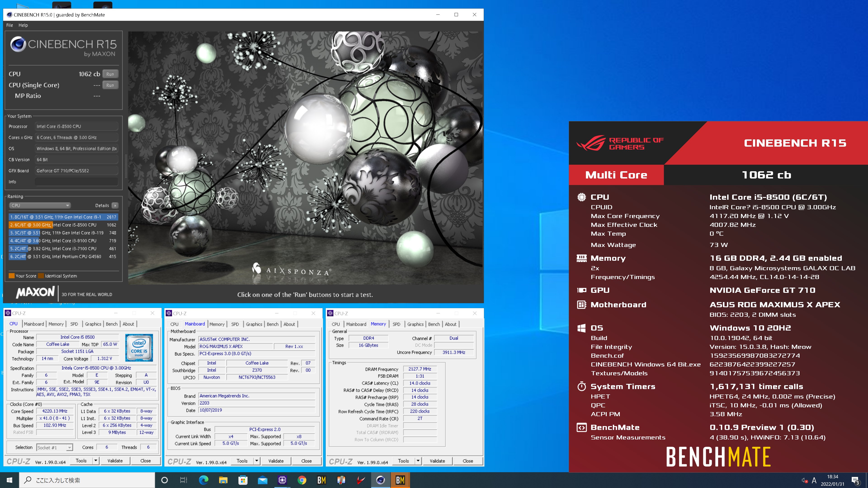
Task: Open the File menu in Cinebench
Action: (x=9, y=25)
